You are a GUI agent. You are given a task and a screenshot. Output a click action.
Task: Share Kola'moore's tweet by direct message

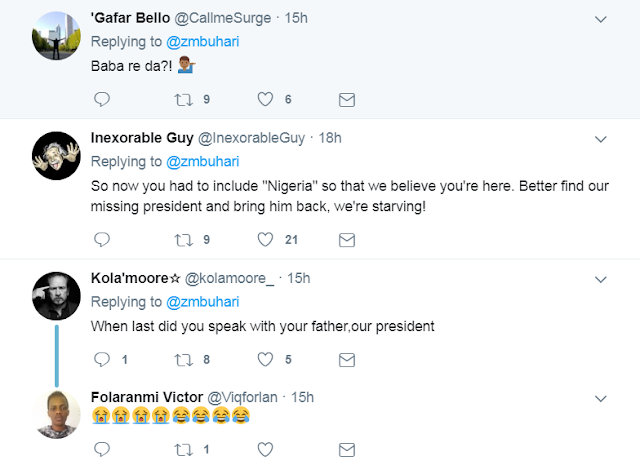(x=346, y=359)
